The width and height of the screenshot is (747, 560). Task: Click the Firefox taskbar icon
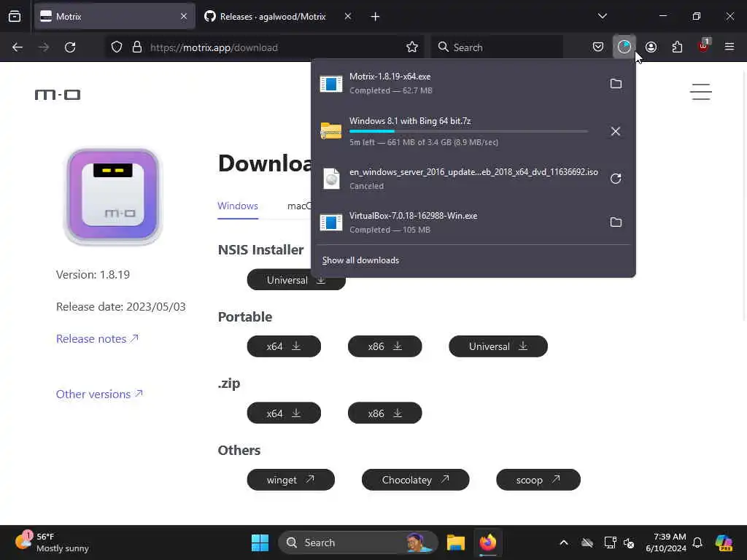(x=488, y=542)
